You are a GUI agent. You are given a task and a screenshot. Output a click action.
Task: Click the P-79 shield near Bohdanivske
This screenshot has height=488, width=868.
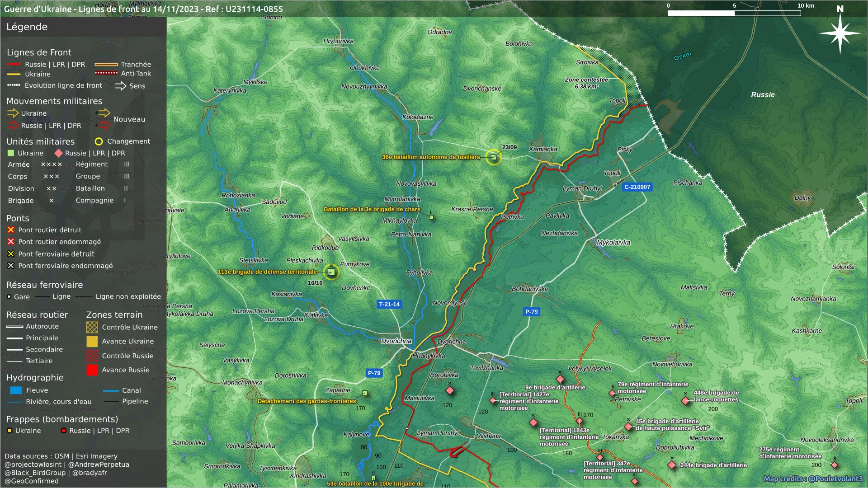532,312
